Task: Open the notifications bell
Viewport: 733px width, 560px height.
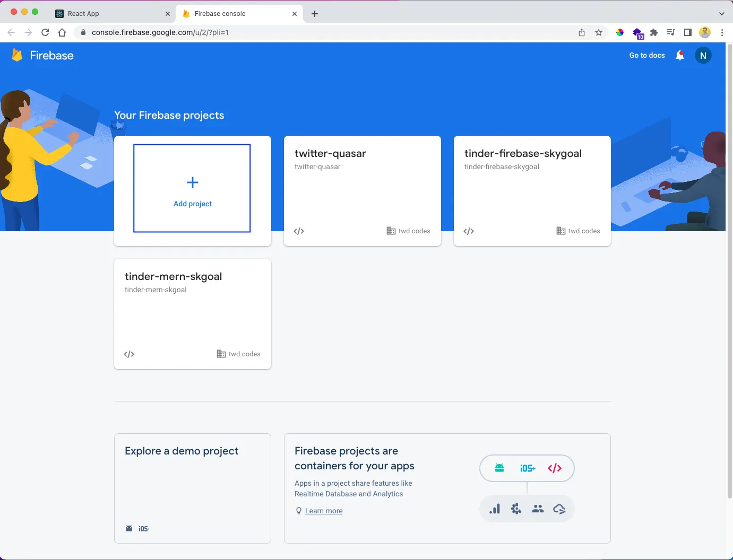Action: [680, 55]
